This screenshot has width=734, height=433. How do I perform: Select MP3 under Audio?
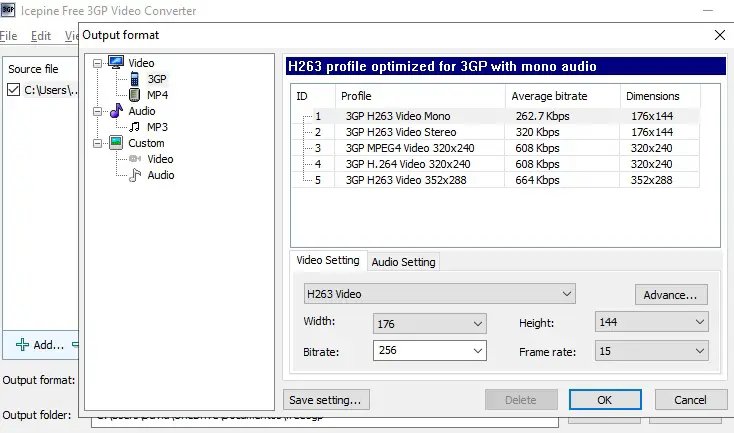point(157,127)
